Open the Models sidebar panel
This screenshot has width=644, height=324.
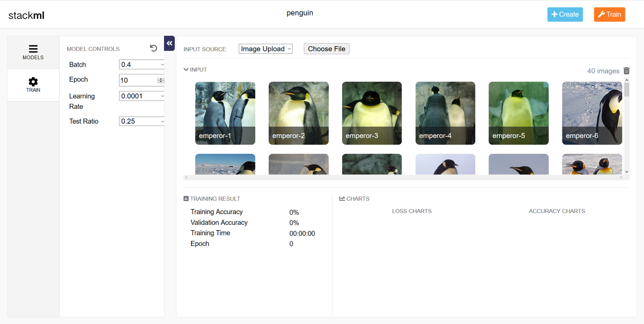click(x=33, y=52)
